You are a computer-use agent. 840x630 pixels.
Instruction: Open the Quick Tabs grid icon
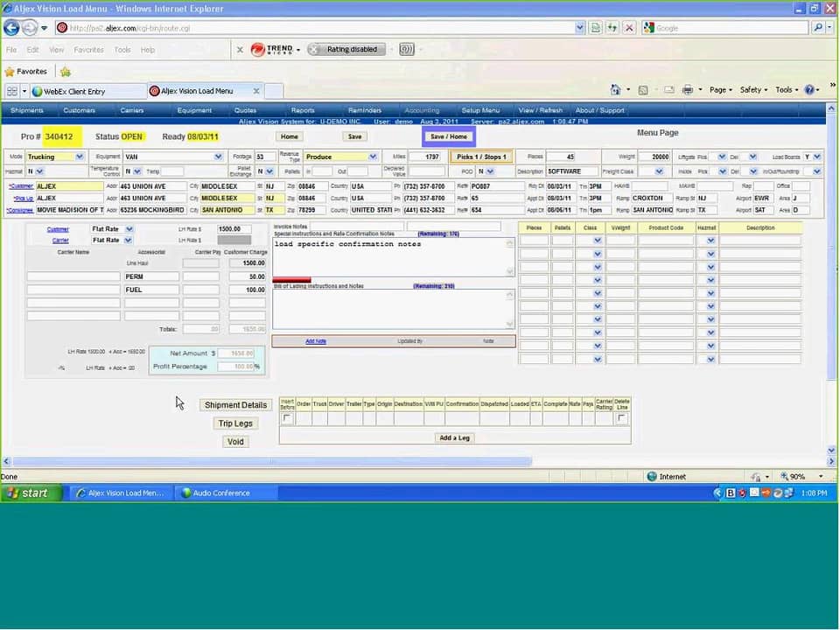(x=12, y=91)
